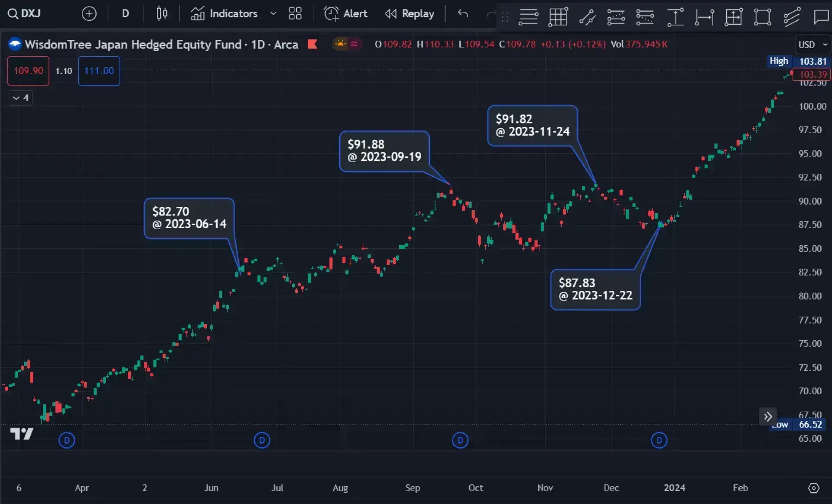Click the dividend D marker after Dec

click(659, 440)
